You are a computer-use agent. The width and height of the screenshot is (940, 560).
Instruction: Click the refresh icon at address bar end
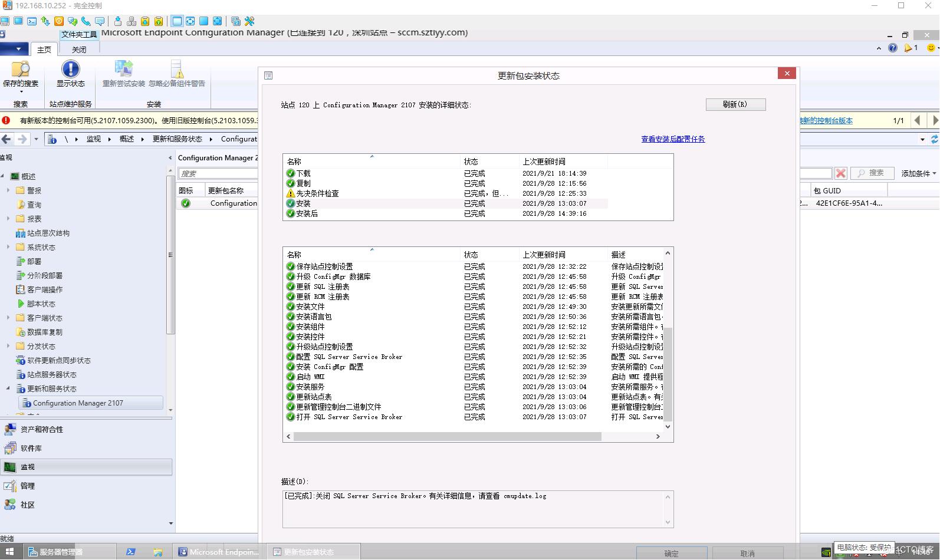935,139
